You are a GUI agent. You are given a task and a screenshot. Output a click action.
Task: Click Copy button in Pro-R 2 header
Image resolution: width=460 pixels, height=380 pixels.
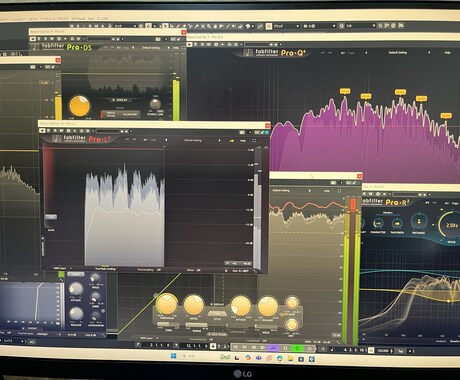[455, 203]
